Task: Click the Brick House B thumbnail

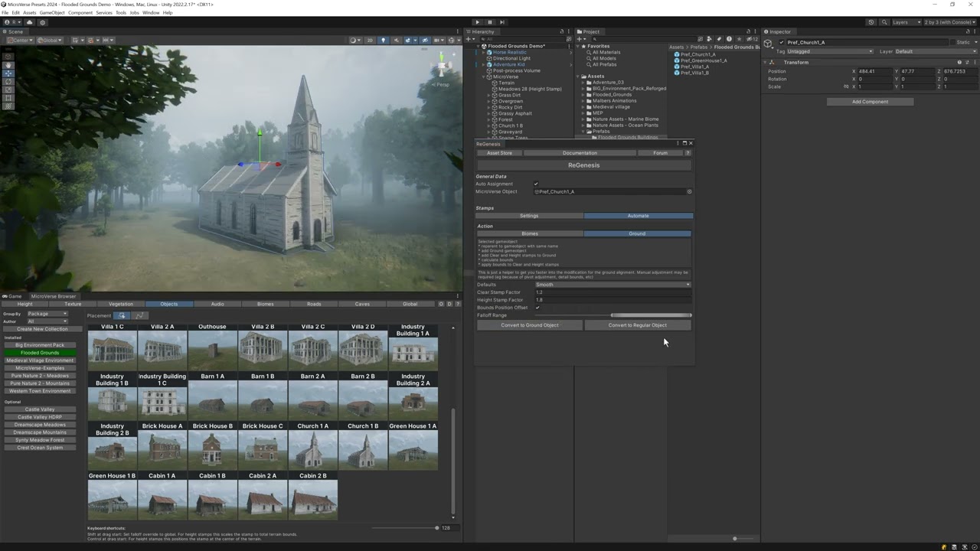Action: pos(213,449)
